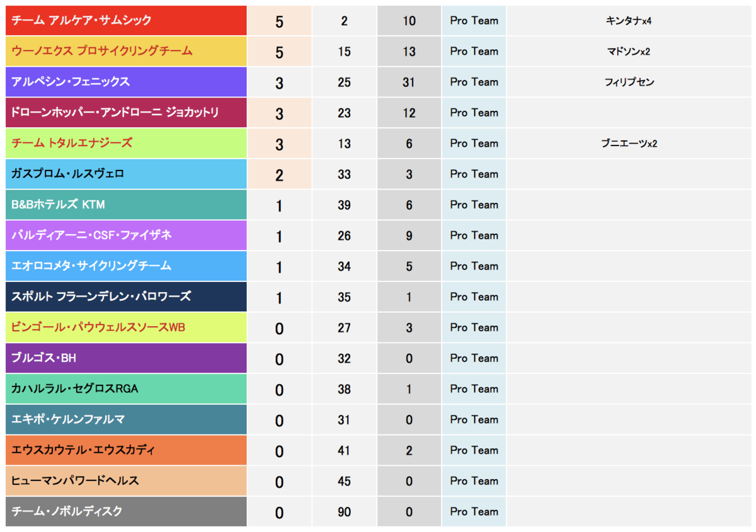Click the キンタナx4 note cell

tap(629, 21)
